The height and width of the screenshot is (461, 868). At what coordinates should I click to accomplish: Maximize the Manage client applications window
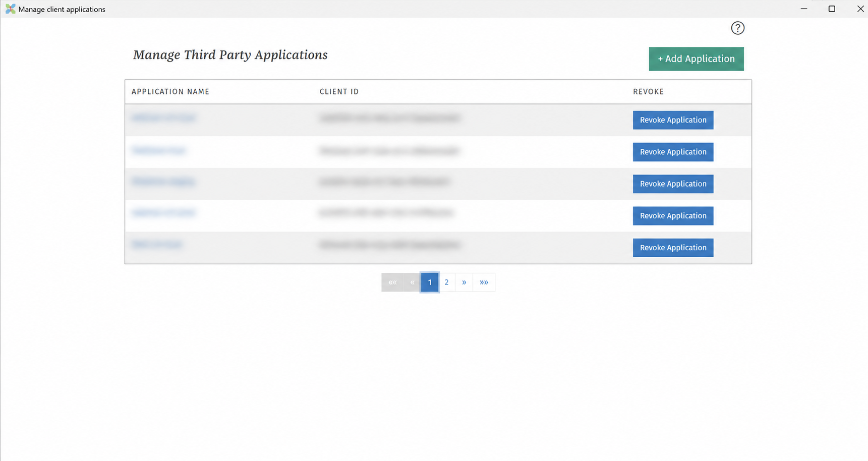click(832, 9)
